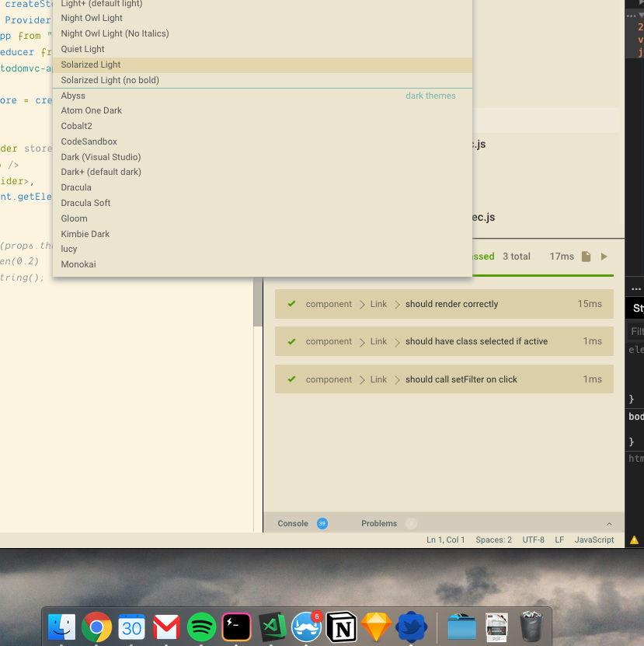
Task: Choose Solarized Light (no bold) theme
Action: (x=263, y=80)
